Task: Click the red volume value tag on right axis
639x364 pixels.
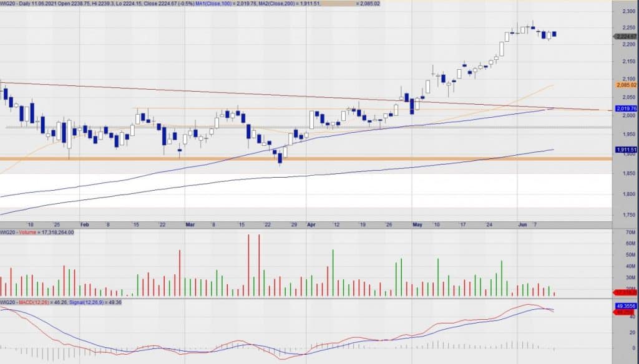Action: (625, 292)
